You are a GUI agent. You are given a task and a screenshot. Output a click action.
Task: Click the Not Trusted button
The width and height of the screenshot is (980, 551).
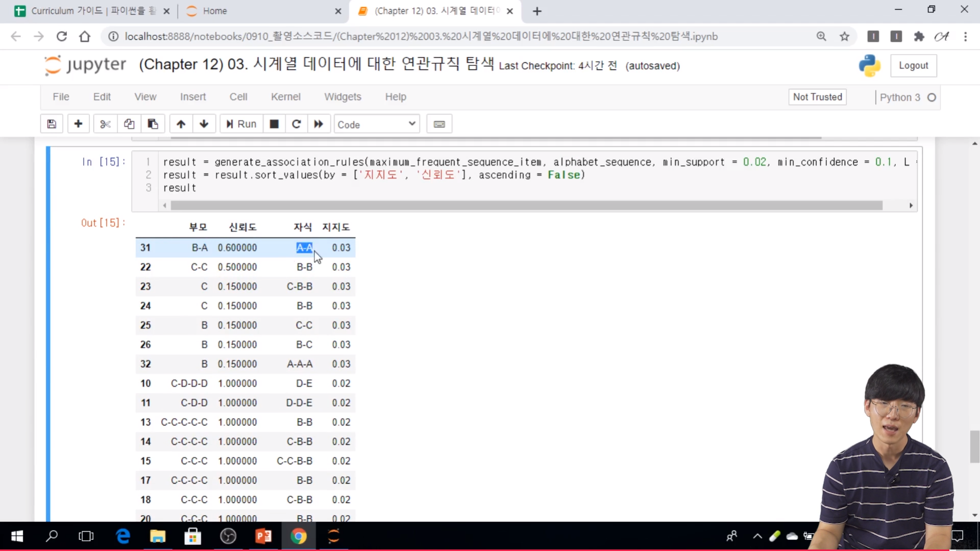click(x=817, y=97)
